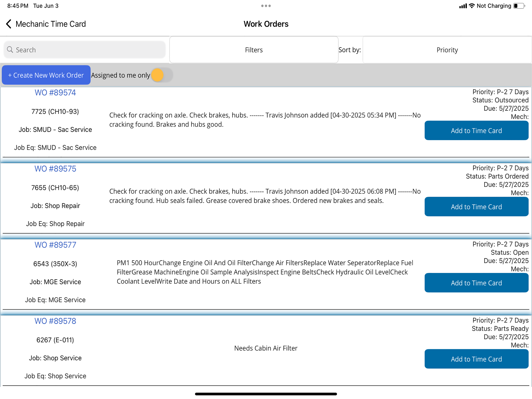Open work order WO #89575

(55, 169)
